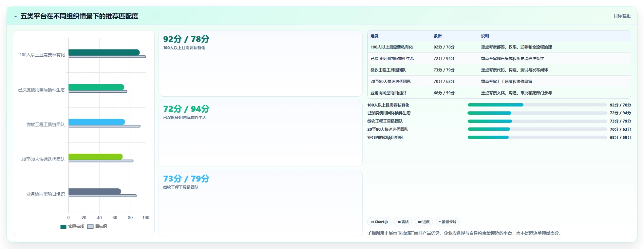Screen dimensions: 644x249
Task: Click description 重点考察现有集成和历史流程连续性
Action: [512, 59]
